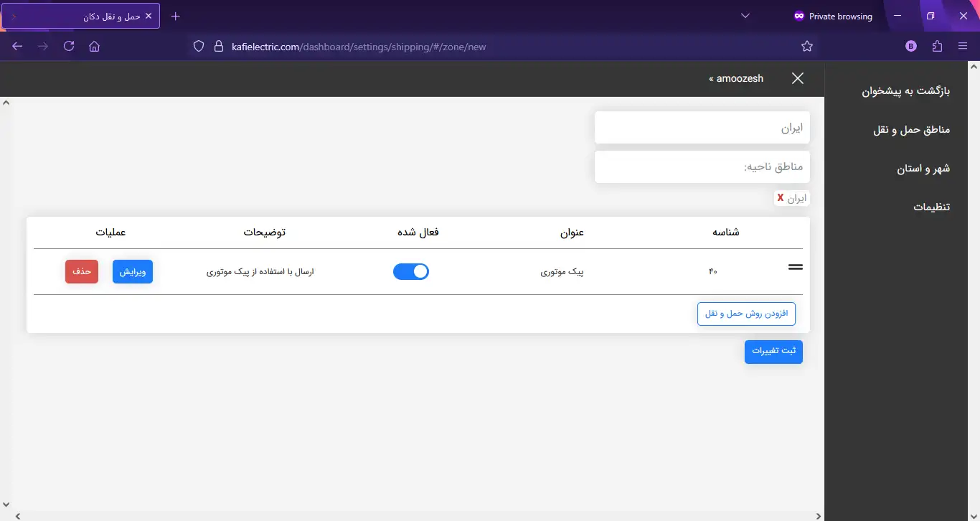980x521 pixels.
Task: Open the browser home page icon
Action: pyautogui.click(x=94, y=46)
